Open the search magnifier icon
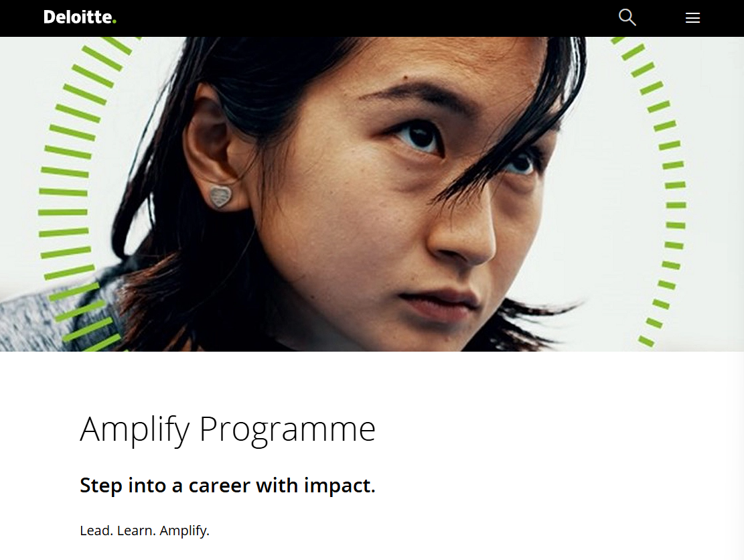 tap(627, 17)
